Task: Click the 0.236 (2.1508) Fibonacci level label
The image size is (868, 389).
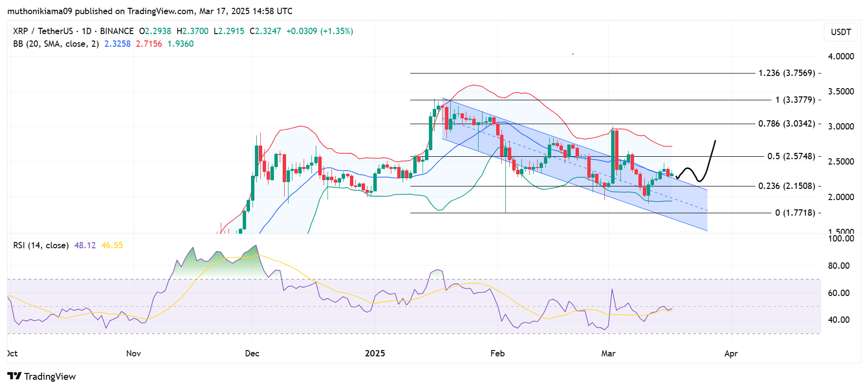Action: (787, 186)
